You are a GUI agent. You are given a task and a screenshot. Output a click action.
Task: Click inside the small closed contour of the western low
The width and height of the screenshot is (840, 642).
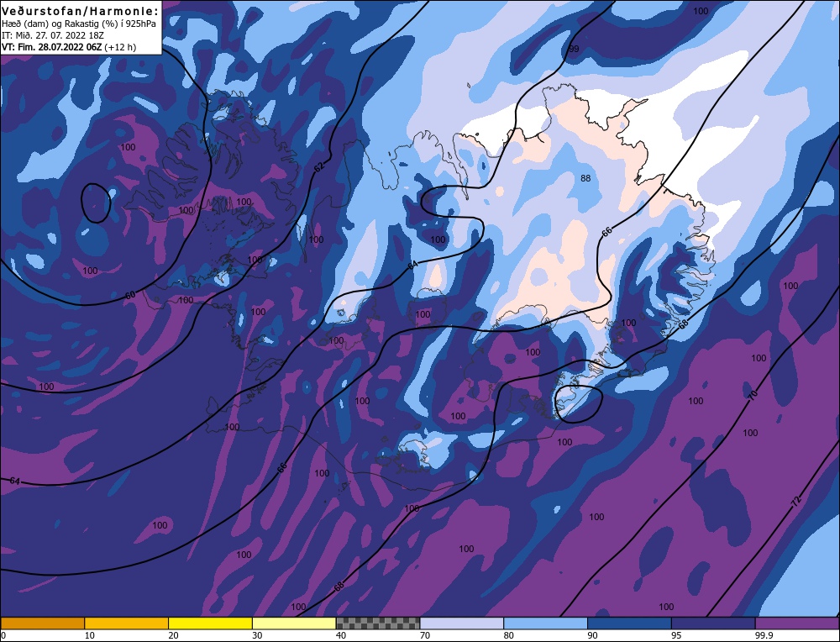tap(96, 203)
